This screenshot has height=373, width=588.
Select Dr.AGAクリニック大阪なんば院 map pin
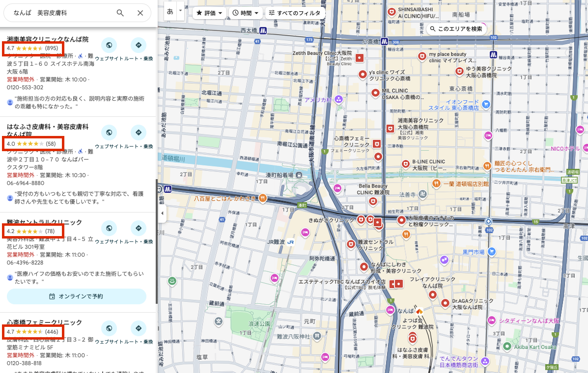coord(445,303)
